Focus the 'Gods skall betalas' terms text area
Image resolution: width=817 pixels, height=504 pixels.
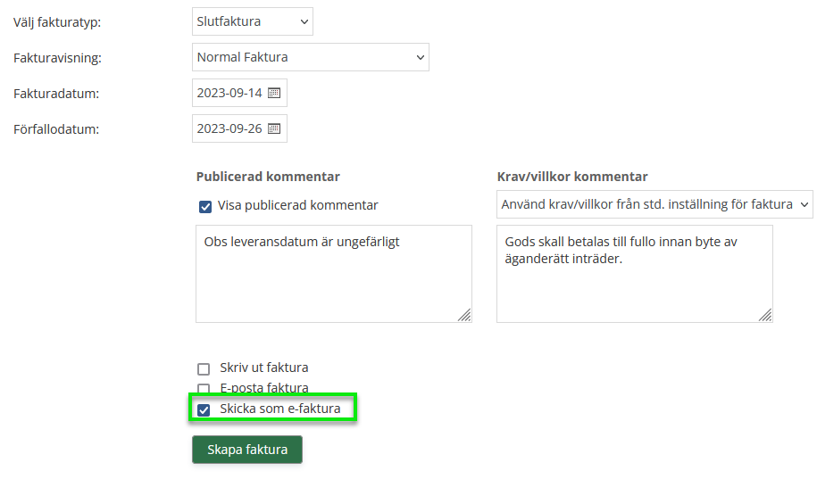click(634, 273)
